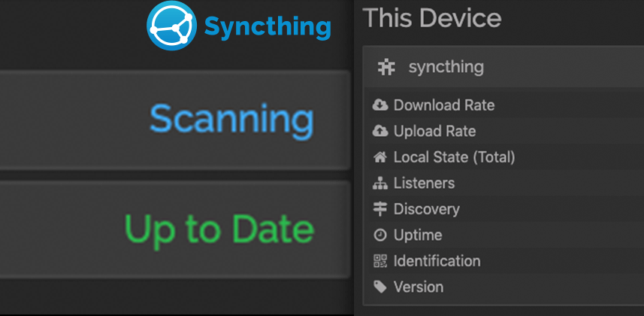Screen dimensions: 644x316
Task: Click the Identification QR code icon
Action: point(380,261)
